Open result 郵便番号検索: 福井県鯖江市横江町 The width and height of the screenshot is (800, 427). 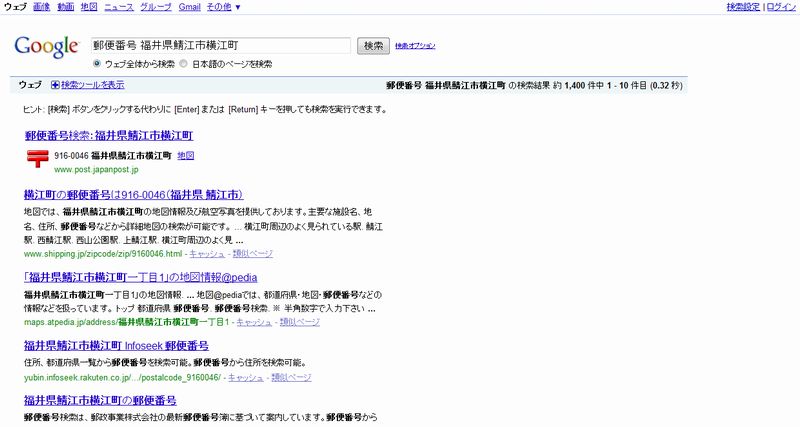point(109,136)
